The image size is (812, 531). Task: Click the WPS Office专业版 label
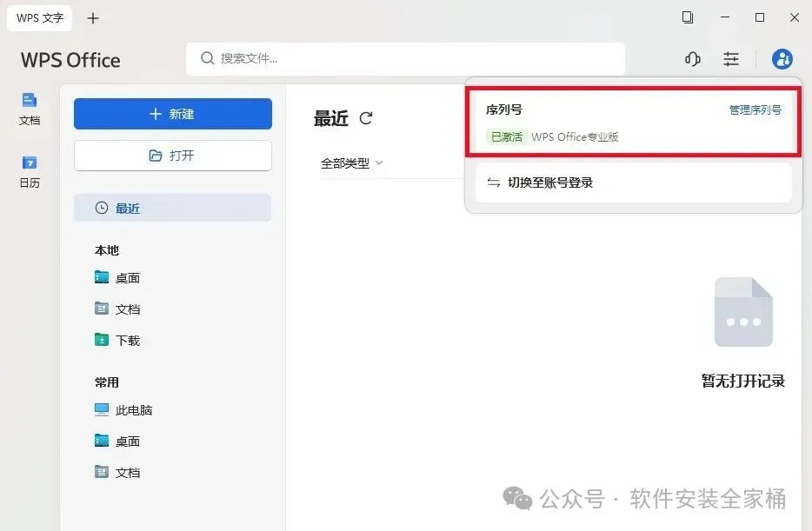coord(575,136)
